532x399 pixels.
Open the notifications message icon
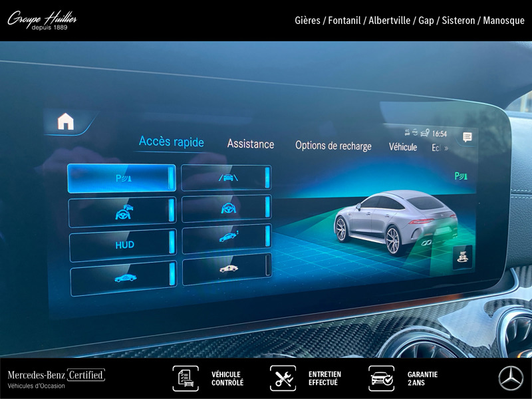467,137
